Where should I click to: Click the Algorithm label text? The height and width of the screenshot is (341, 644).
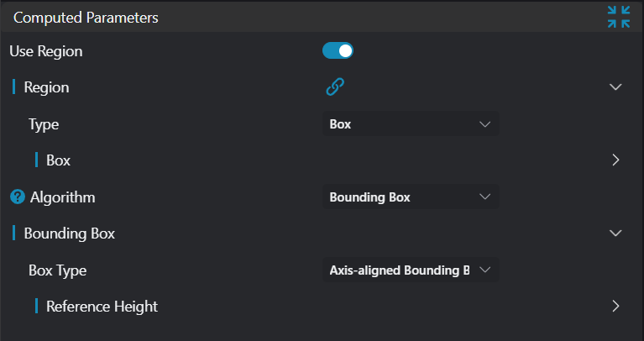[x=62, y=197]
